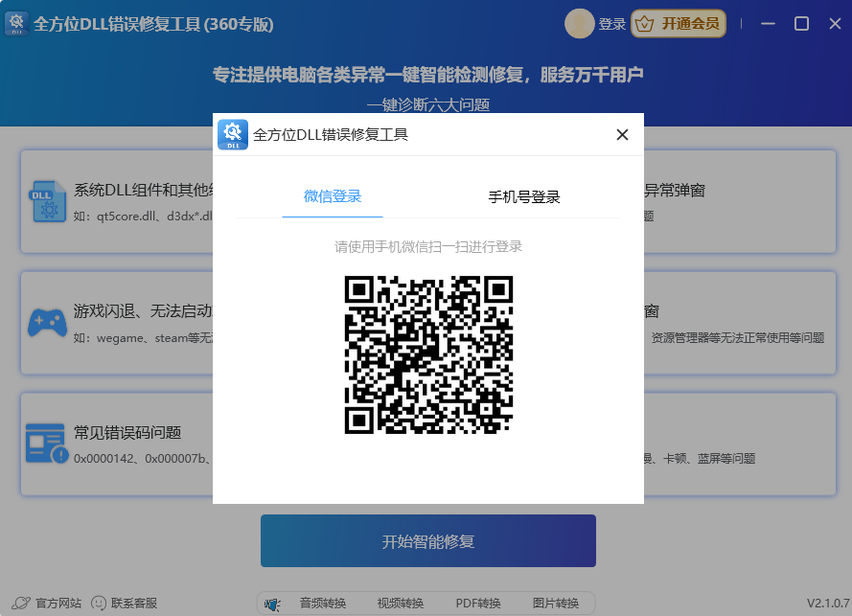Switch to 微信登录 tab
Screen dimensions: 852x616
pyautogui.click(x=333, y=196)
